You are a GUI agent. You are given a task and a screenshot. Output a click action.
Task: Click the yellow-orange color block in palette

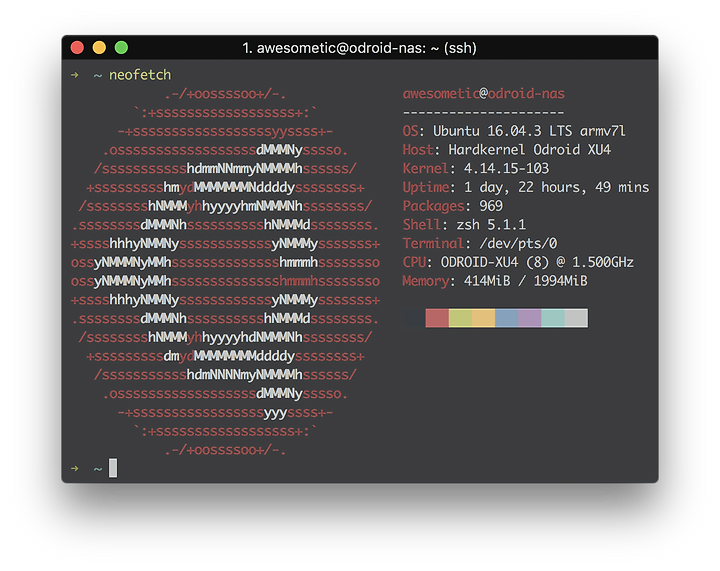[484, 318]
